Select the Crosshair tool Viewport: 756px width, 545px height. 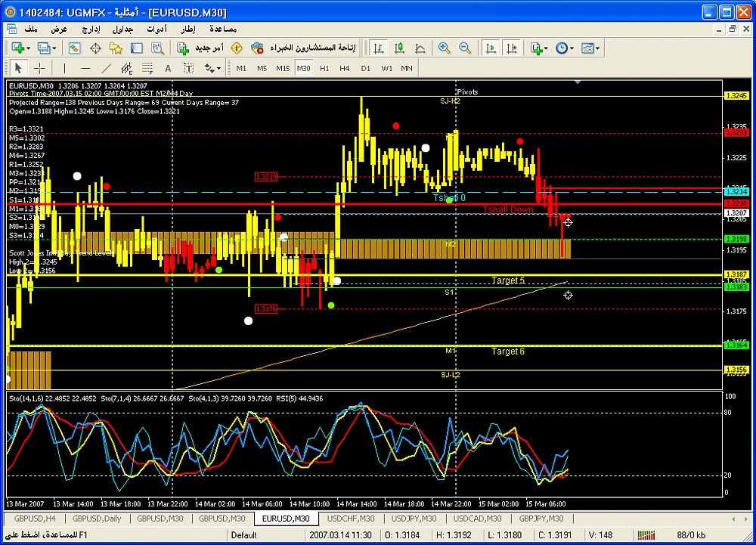pos(39,68)
